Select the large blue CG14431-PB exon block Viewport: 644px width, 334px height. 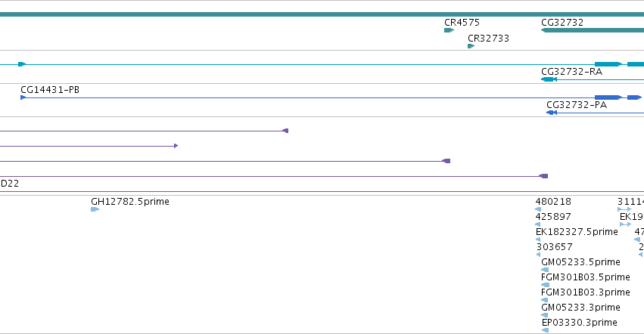click(608, 97)
